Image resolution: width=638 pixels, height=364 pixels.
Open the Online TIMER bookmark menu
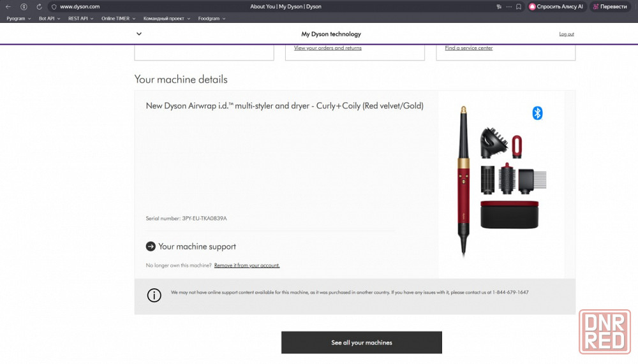(118, 18)
